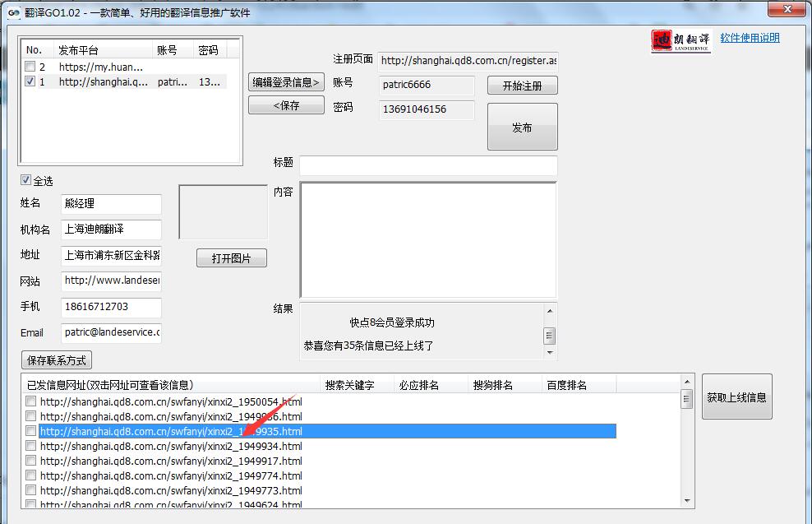Viewport: 812px width, 524px height.
Task: Click the 机构名 field with 上海迪朗翻译
Action: [111, 229]
